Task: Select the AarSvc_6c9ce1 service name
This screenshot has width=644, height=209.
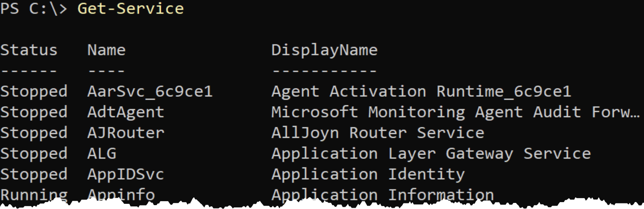Action: pos(150,92)
